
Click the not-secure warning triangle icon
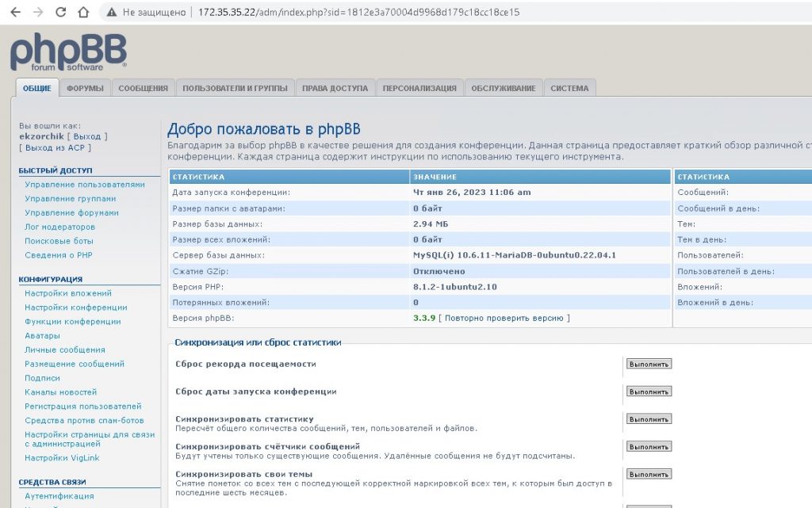[x=112, y=13]
